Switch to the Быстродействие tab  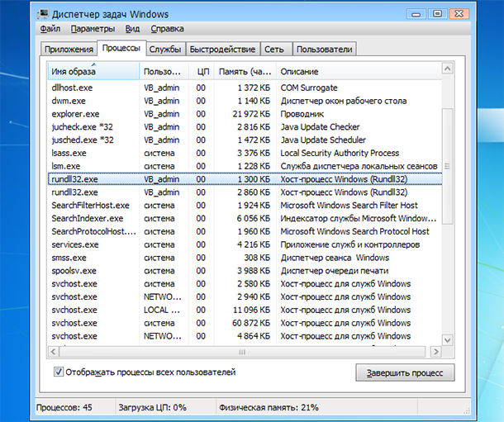[222, 50]
